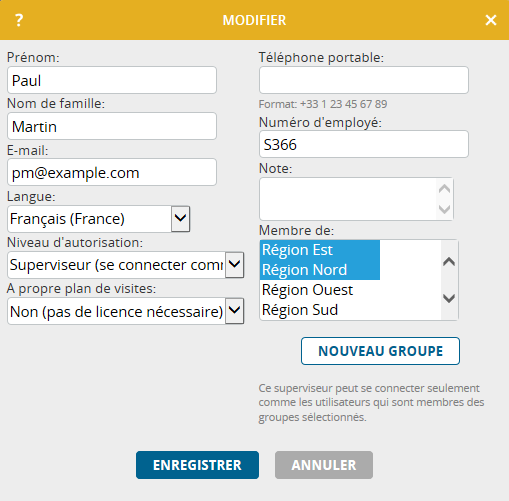The image size is (509, 501).
Task: Open the A propre plan de visites dropdown
Action: tap(235, 311)
